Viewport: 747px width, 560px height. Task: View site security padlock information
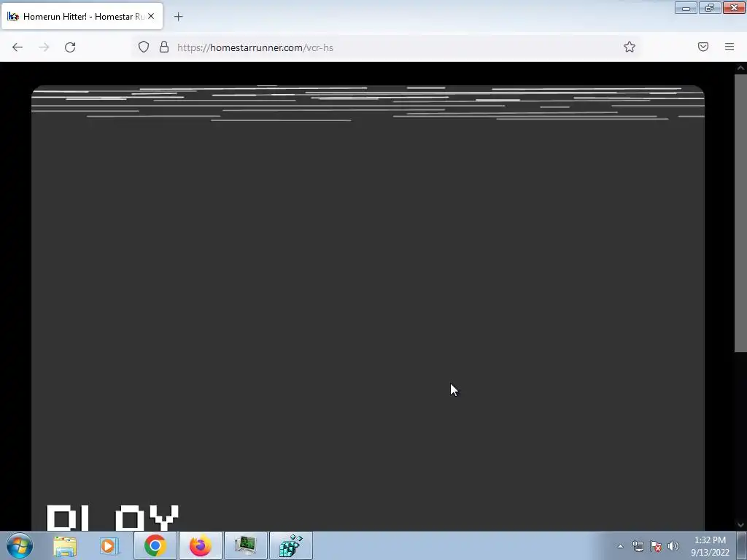[164, 47]
